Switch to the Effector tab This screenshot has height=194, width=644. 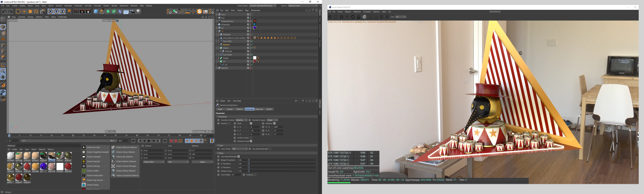[239, 109]
